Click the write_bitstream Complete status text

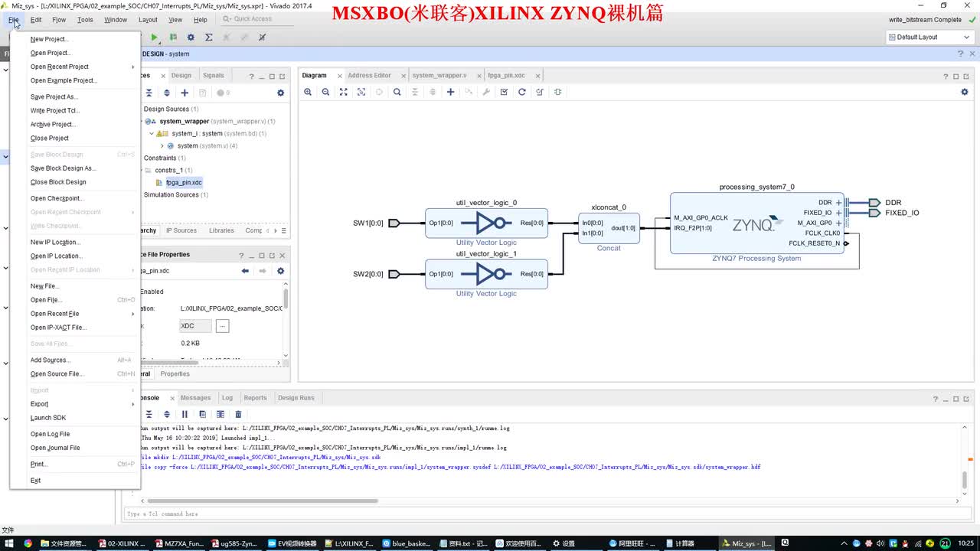point(925,20)
